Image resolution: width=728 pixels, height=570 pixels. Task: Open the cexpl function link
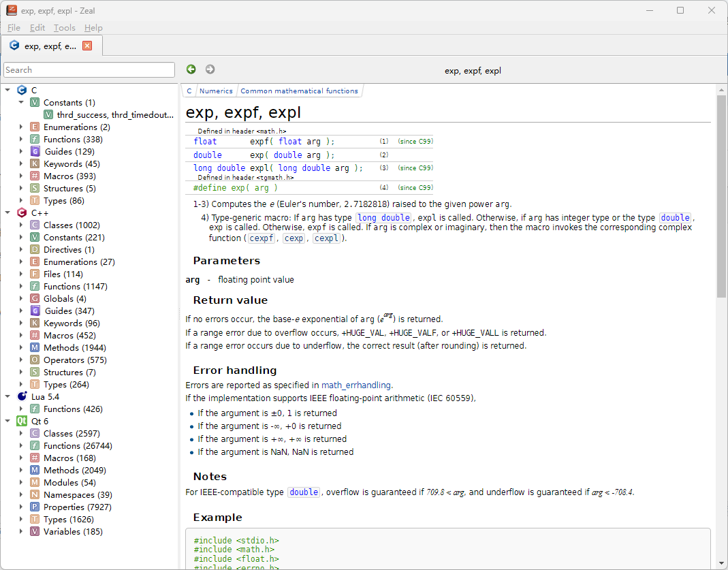(x=326, y=238)
